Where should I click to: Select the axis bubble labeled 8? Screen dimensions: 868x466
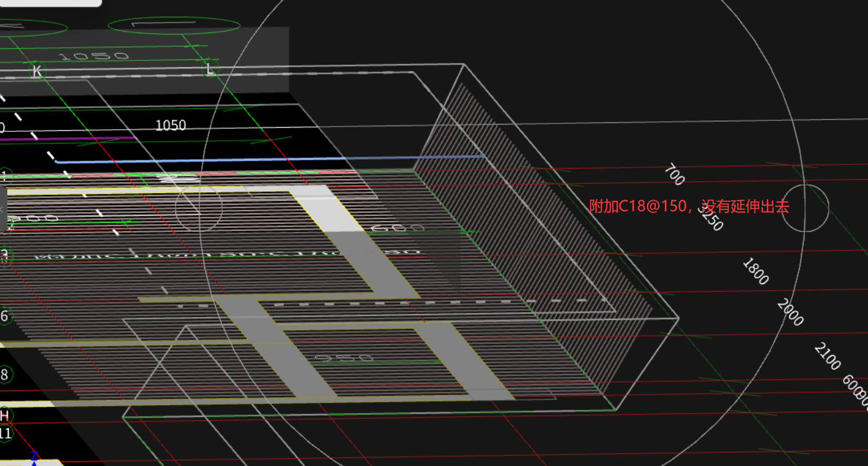(x=5, y=375)
